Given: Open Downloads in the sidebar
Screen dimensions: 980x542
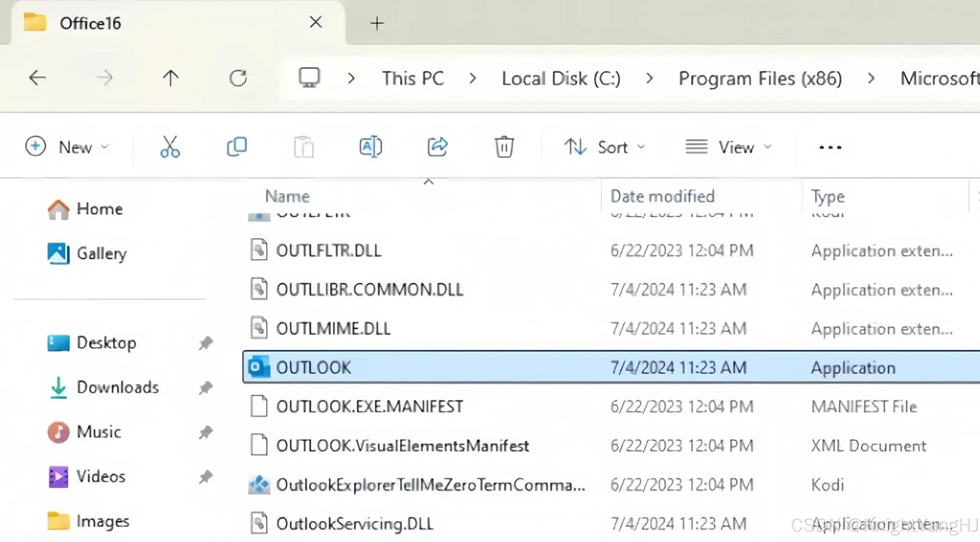Looking at the screenshot, I should tap(117, 388).
